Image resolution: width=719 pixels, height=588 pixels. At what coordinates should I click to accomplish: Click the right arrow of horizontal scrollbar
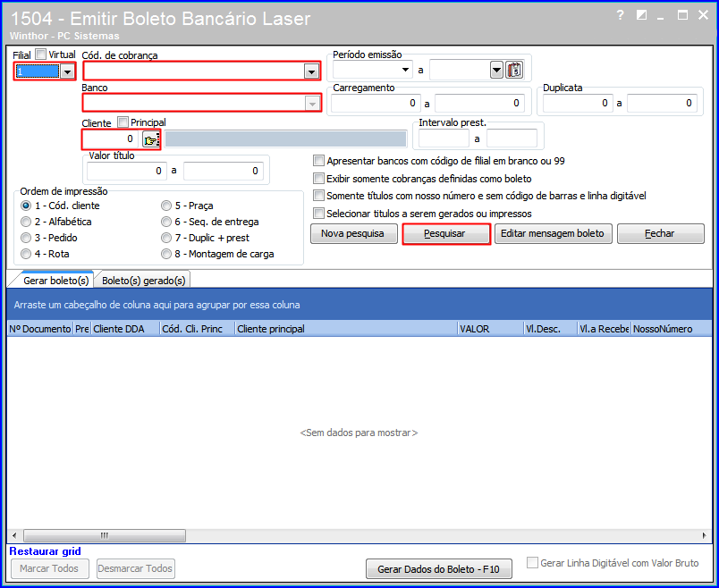[705, 535]
